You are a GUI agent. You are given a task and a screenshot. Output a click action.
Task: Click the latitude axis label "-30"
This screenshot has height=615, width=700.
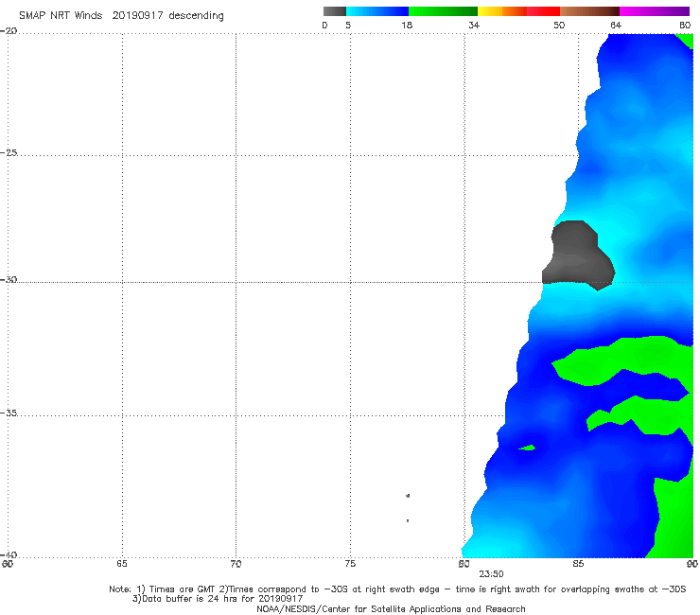[x=9, y=279]
